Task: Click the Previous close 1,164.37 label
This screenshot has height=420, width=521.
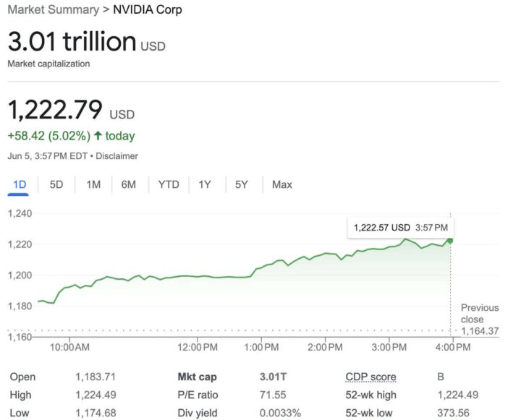Action: (480, 319)
